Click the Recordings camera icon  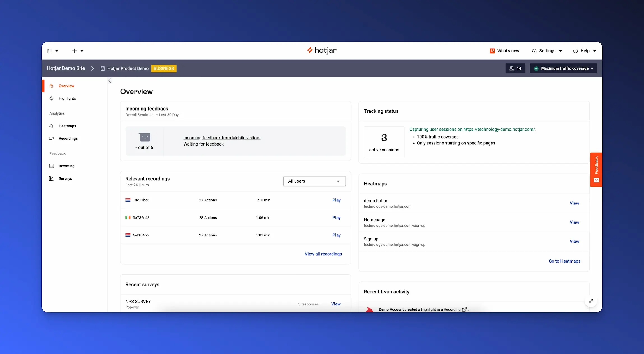point(51,138)
